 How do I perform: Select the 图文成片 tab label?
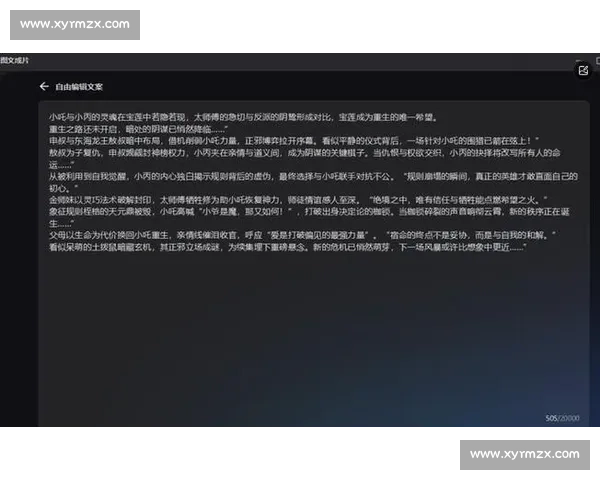point(15,60)
